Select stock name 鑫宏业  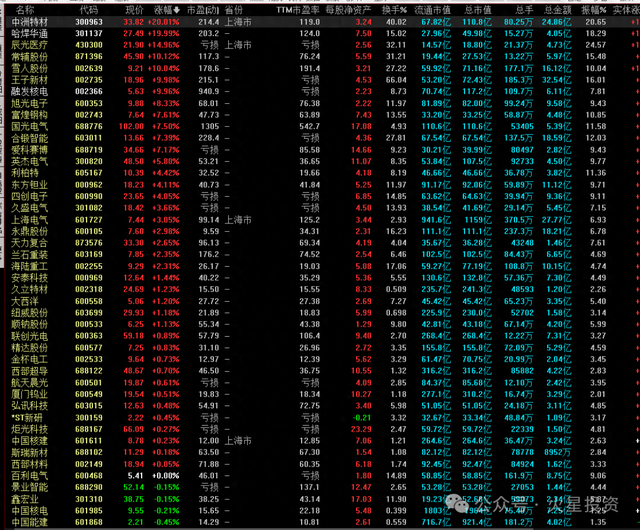[x=25, y=499]
